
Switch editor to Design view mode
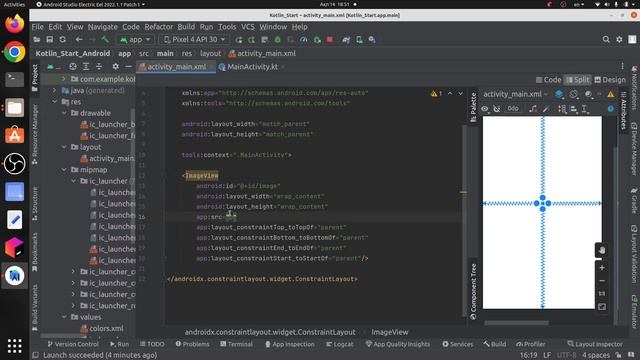coord(610,80)
